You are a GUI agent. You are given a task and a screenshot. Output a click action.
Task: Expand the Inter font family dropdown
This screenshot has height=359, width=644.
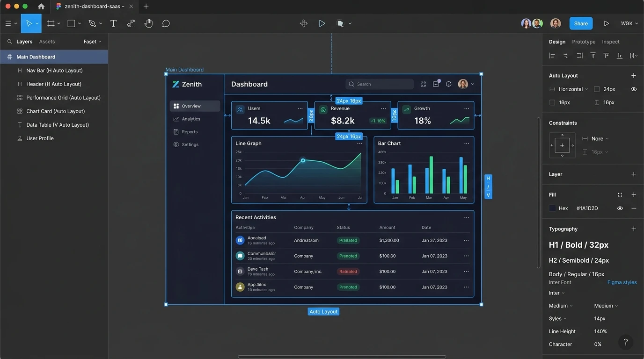(557, 293)
